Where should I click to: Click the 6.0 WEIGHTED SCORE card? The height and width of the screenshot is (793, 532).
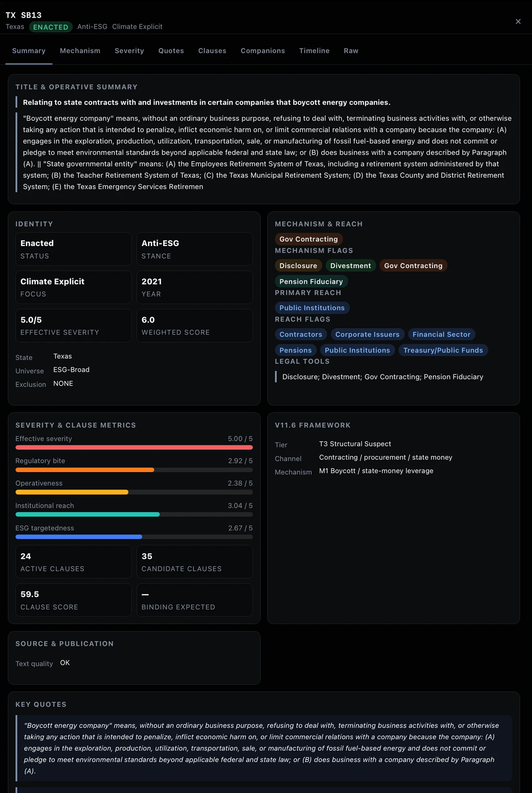click(194, 325)
